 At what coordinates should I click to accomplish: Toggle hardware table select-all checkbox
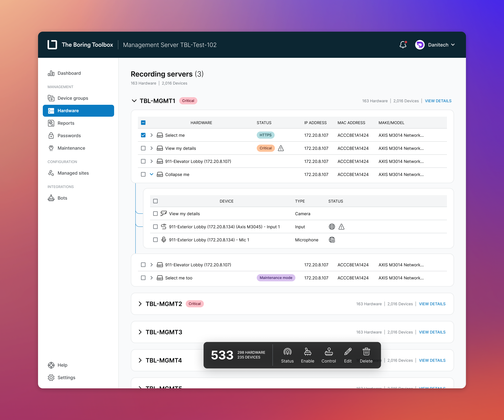point(143,123)
